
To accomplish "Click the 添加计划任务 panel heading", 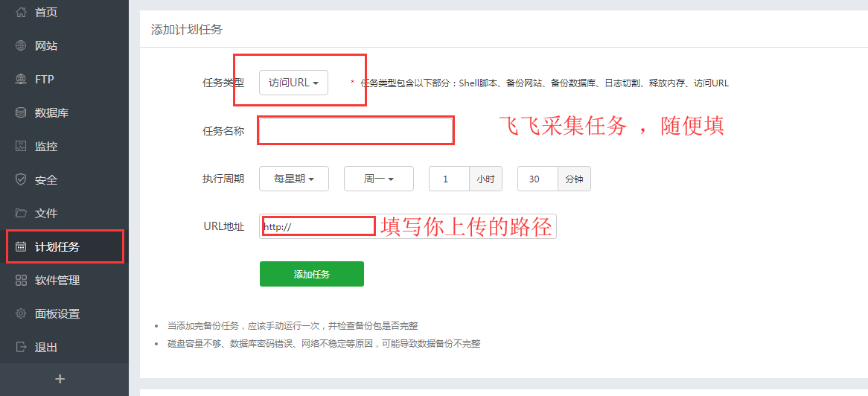I will [187, 29].
